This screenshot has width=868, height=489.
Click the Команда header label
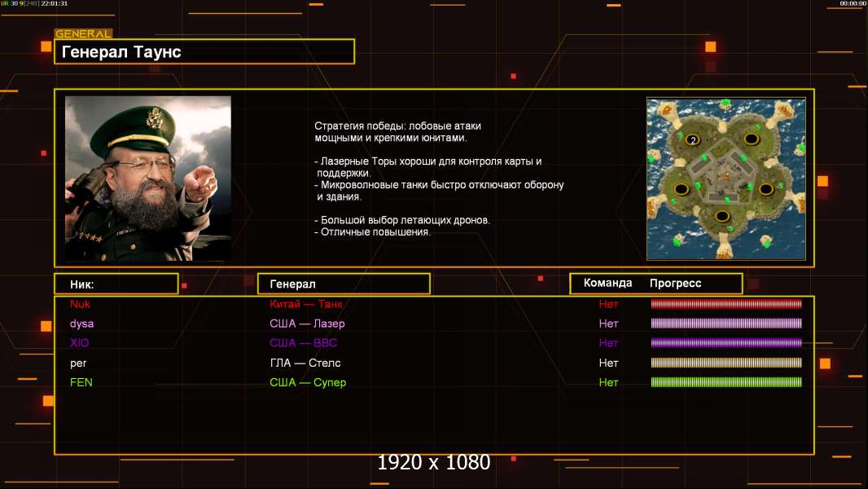(x=607, y=283)
